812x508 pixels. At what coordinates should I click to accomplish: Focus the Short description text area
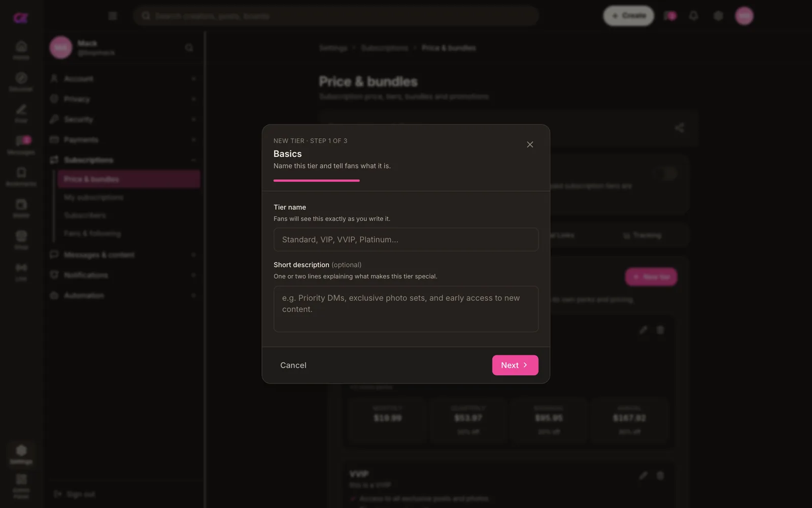[406, 309]
